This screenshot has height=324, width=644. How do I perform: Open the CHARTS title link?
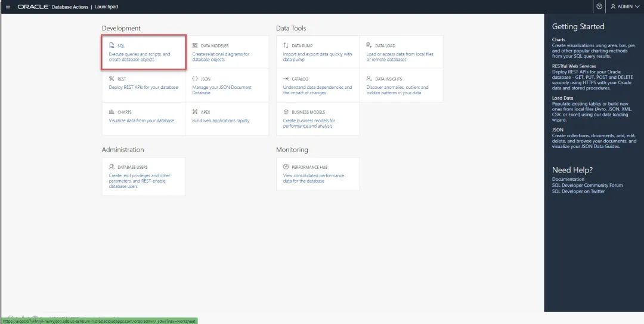(125, 112)
